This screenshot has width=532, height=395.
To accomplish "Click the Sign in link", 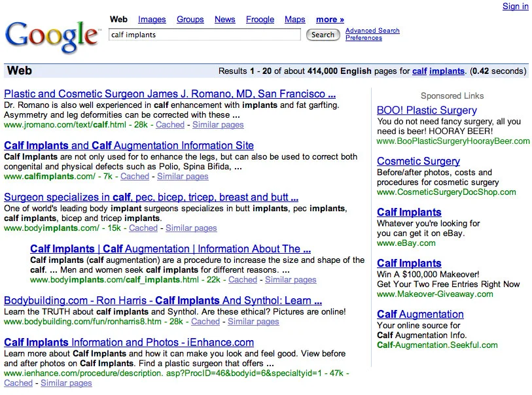I will (x=515, y=7).
